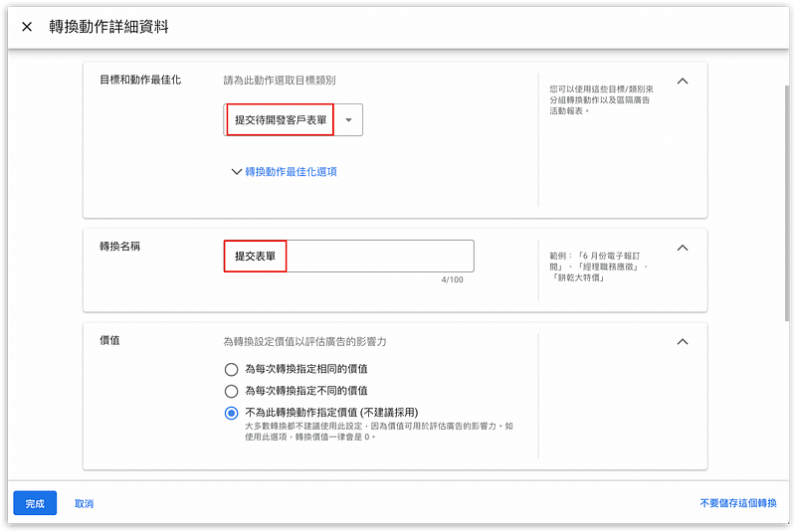Screen dimensions: 796x532
Task: Click the 取消 button
Action: click(x=84, y=503)
